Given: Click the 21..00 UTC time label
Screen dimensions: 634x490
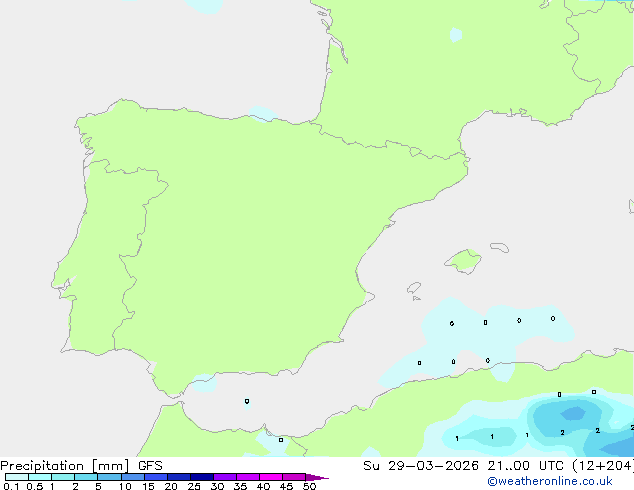Looking at the screenshot, I should click(x=525, y=466).
